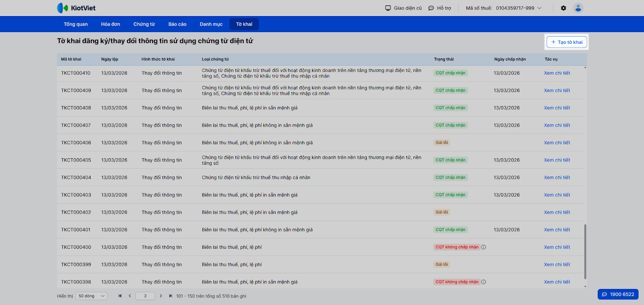This screenshot has height=305, width=644.
Task: Switch to old interface (Giao diện cũ)
Action: click(403, 8)
